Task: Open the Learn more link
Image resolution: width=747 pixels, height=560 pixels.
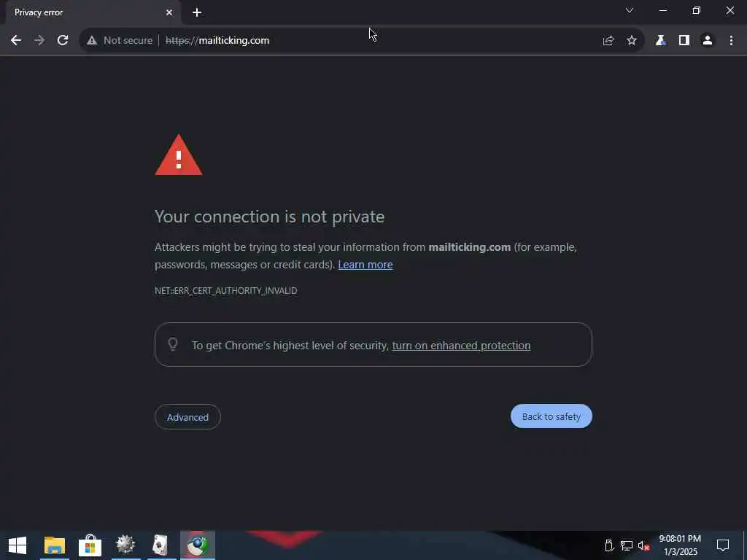Action: (x=365, y=265)
